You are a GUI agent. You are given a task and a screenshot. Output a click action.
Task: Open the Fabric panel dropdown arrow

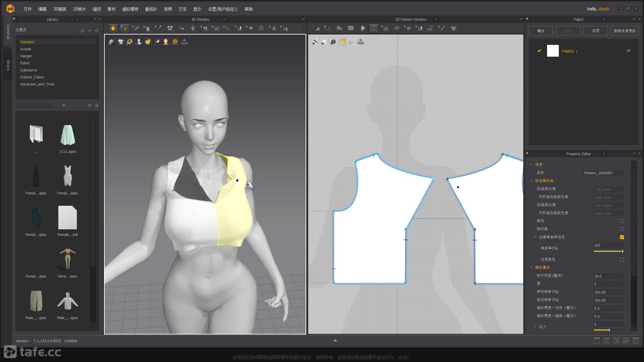click(x=604, y=19)
